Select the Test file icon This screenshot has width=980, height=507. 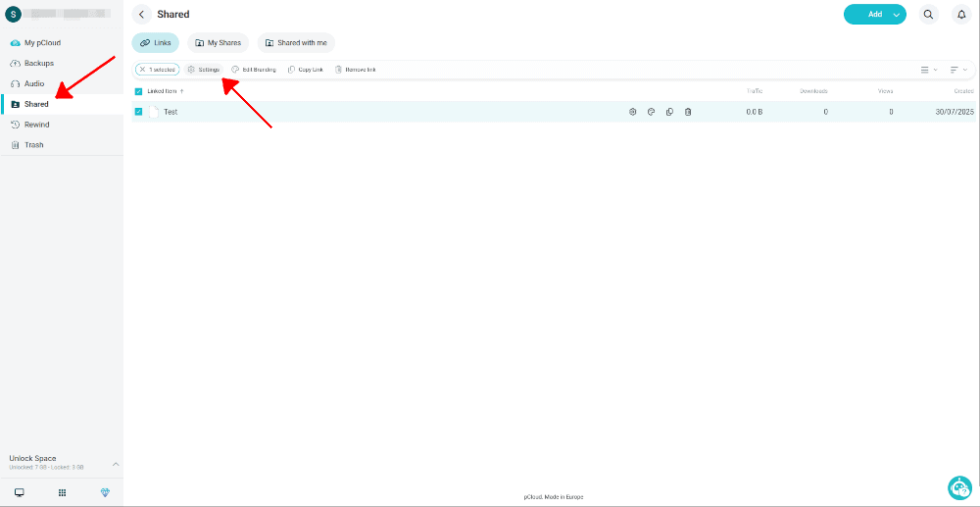point(154,112)
